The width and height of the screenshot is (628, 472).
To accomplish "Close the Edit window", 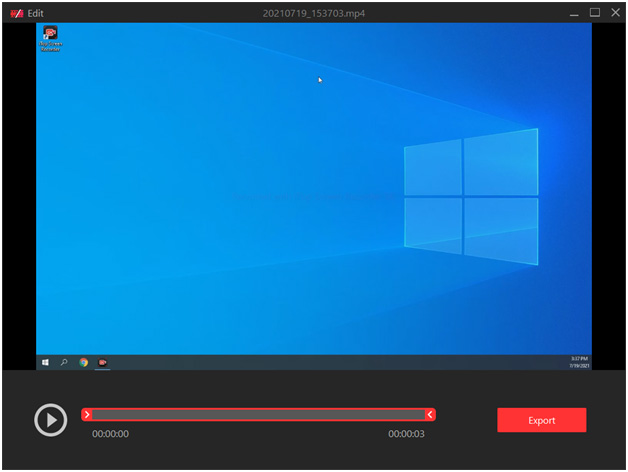I will [x=616, y=13].
